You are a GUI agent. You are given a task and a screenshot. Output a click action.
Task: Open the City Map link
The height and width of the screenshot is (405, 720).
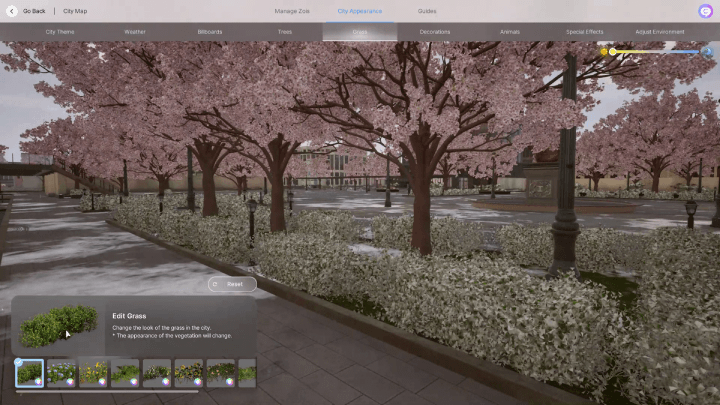tap(75, 11)
